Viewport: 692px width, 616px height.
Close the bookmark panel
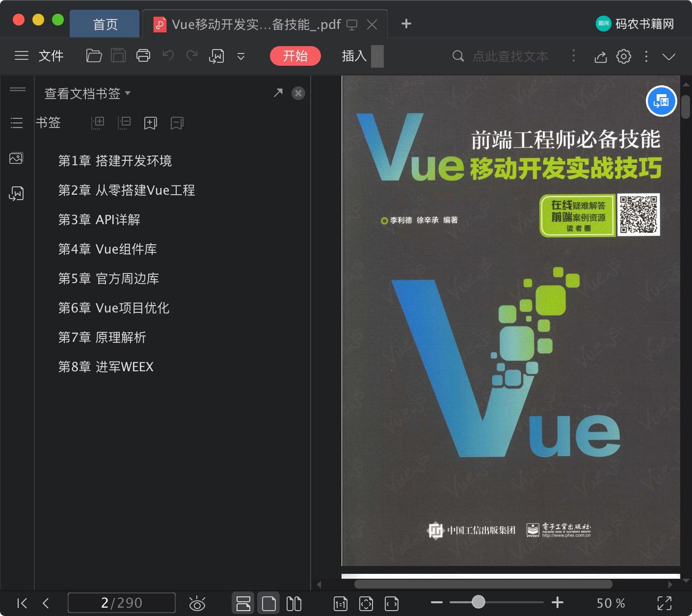click(x=298, y=93)
